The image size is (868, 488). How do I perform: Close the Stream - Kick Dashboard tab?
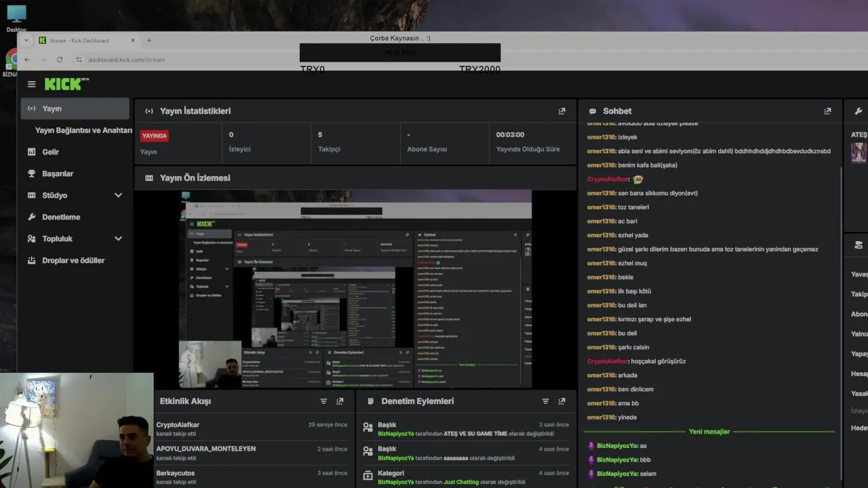pos(133,41)
